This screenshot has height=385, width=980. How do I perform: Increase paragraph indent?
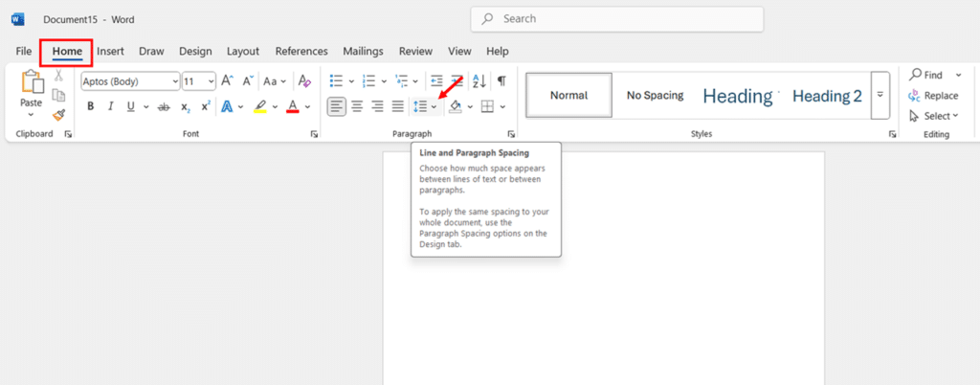pos(457,81)
